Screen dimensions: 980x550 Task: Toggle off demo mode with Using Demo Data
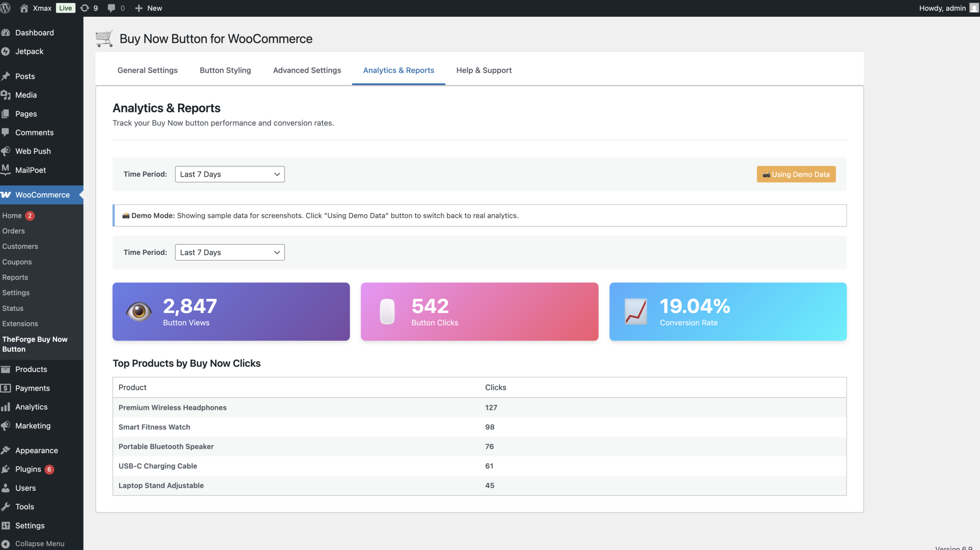point(796,174)
